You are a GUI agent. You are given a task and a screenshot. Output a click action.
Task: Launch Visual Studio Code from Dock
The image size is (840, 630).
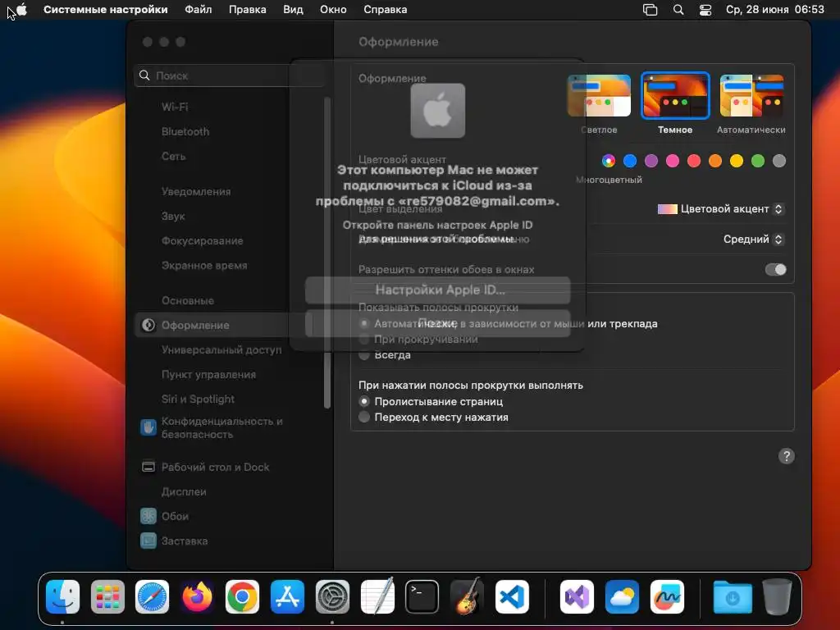512,596
